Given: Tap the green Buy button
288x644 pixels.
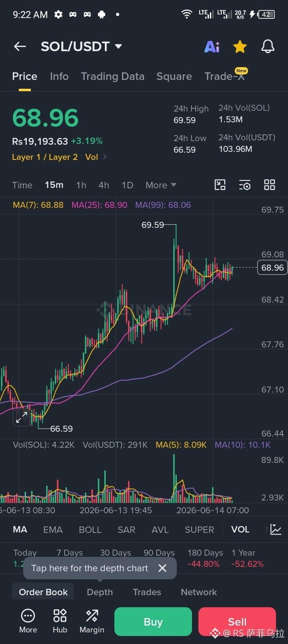Looking at the screenshot, I should coord(153,622).
